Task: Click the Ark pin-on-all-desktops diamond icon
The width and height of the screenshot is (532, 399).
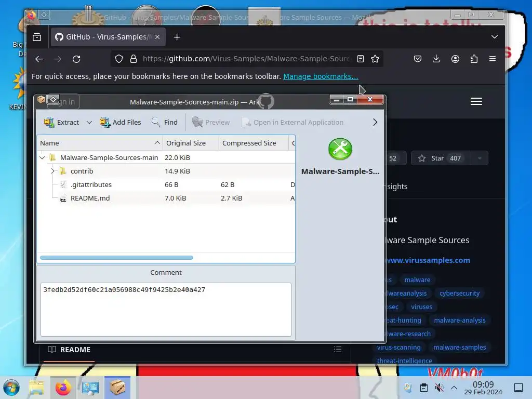Action: (54, 100)
